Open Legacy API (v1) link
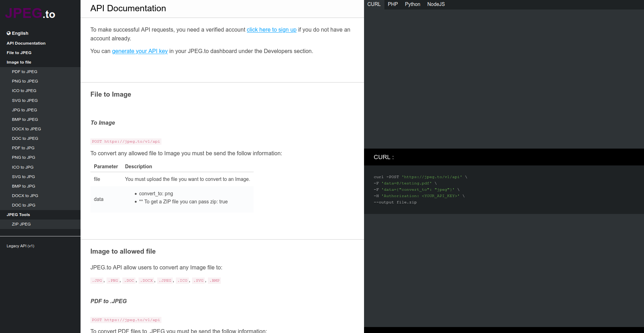The image size is (644, 333). [x=20, y=246]
